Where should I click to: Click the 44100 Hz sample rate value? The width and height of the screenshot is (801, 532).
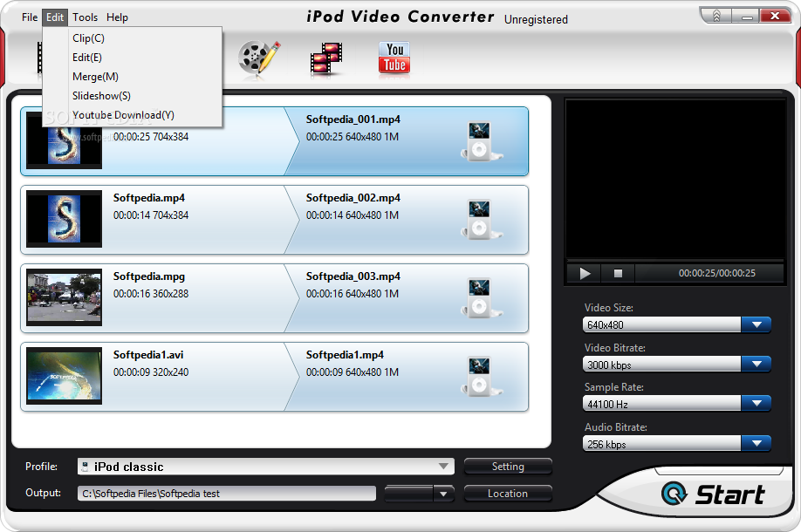pos(607,405)
